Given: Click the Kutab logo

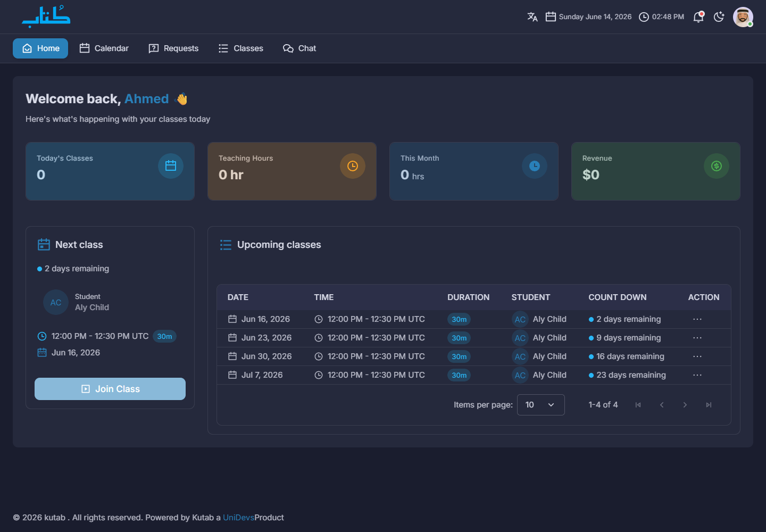Looking at the screenshot, I should pyautogui.click(x=46, y=16).
